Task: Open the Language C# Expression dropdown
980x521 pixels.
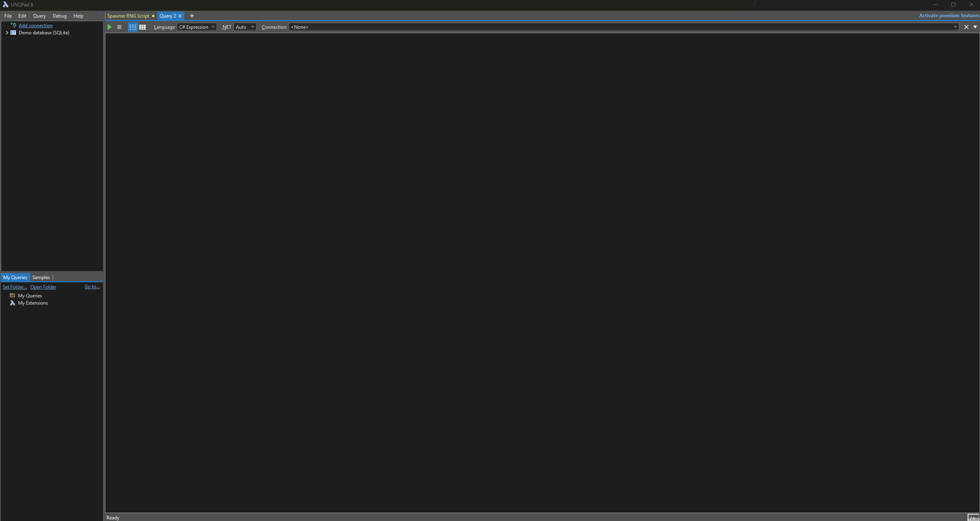Action: pyautogui.click(x=197, y=27)
